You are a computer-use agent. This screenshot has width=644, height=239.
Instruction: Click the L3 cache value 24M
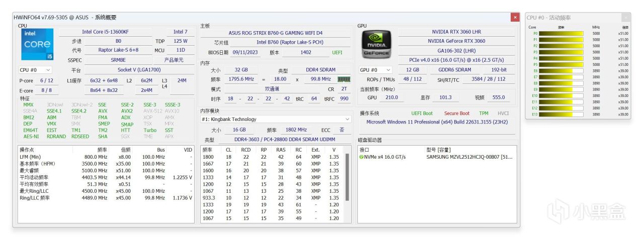(x=182, y=80)
